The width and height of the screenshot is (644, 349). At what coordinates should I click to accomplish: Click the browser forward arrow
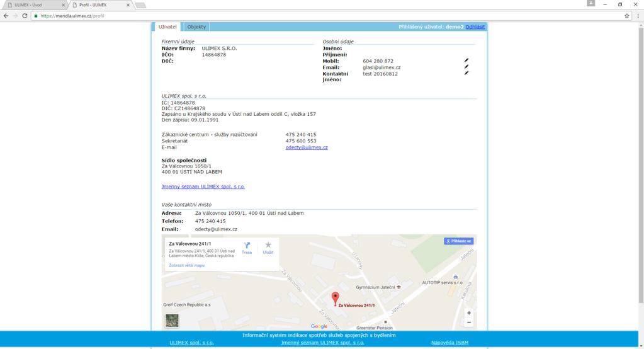click(15, 16)
